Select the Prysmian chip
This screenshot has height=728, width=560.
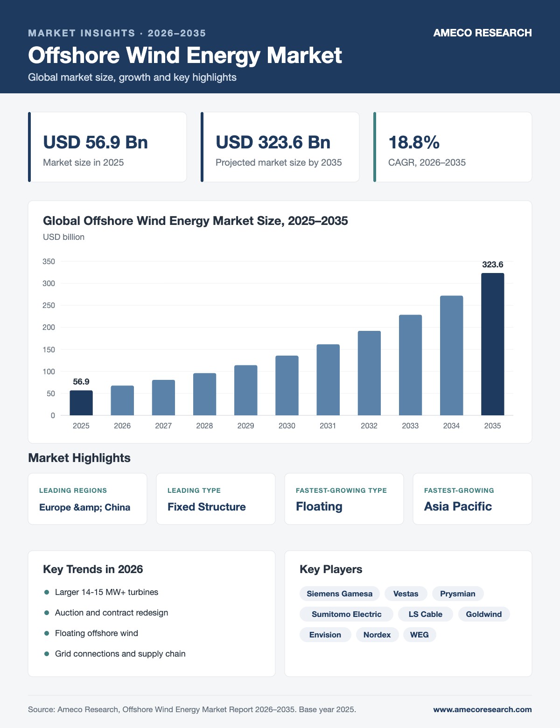(x=458, y=594)
